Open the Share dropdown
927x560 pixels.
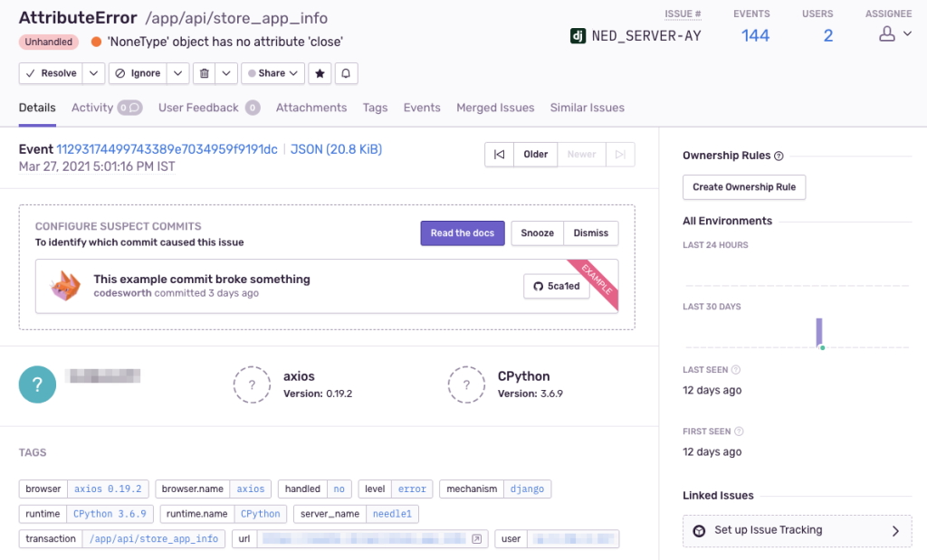click(273, 73)
